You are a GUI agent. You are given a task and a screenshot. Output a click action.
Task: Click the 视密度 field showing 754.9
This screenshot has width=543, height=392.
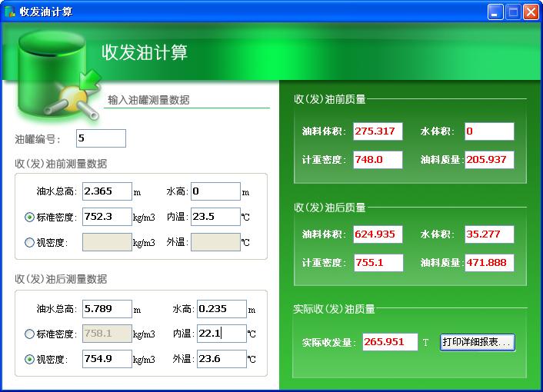pos(107,359)
